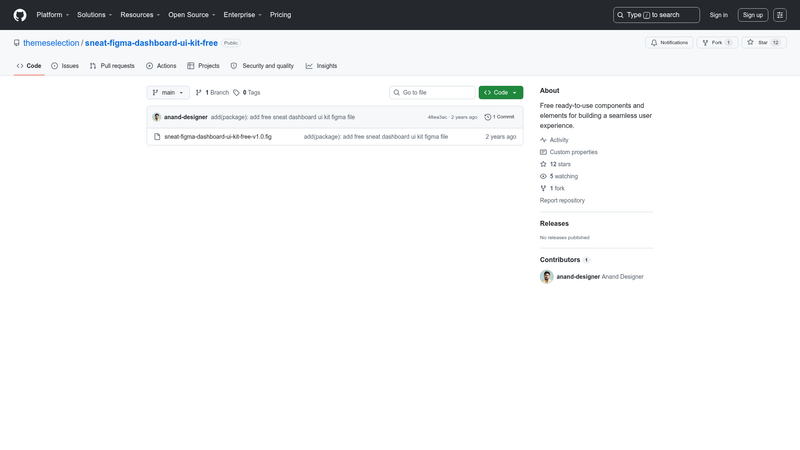Open the Contributors heading link

tap(565, 260)
